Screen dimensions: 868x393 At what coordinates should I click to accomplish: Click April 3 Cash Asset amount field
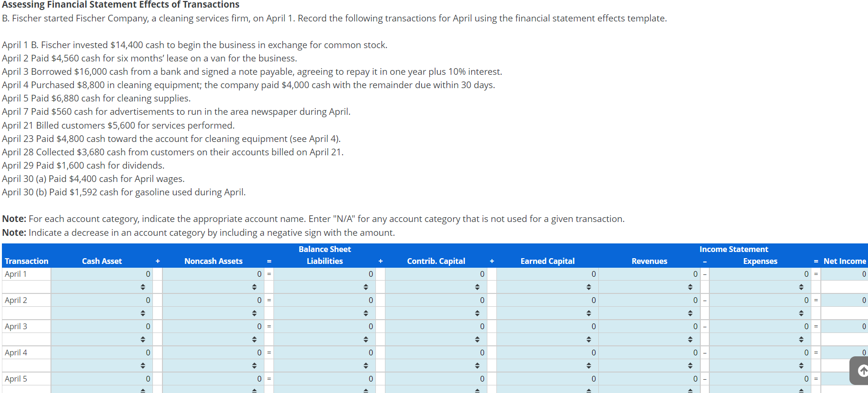[x=101, y=326]
